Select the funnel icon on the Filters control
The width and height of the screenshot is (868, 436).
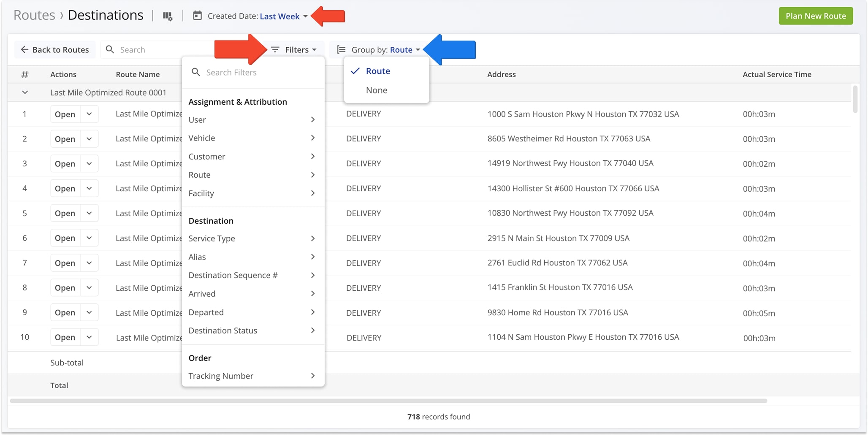point(276,49)
